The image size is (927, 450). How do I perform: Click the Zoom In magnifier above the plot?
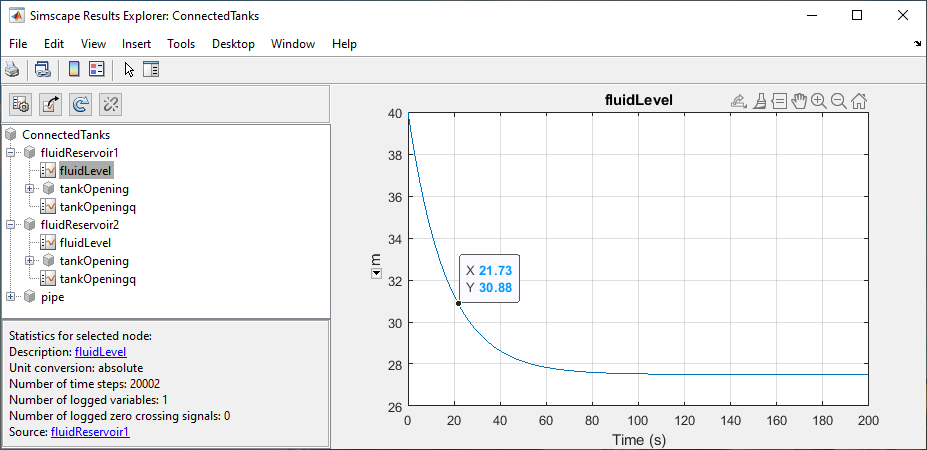pyautogui.click(x=819, y=101)
